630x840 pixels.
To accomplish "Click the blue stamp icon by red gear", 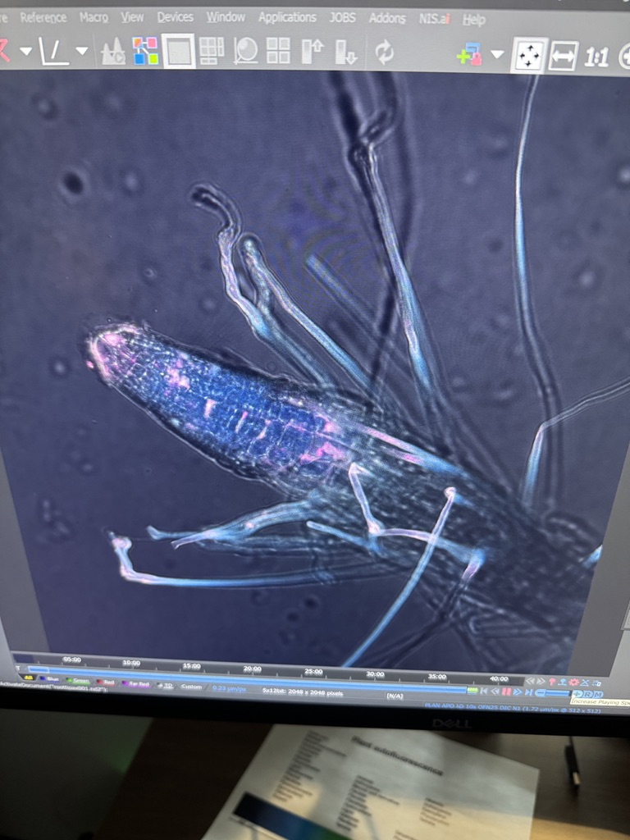I will (x=563, y=682).
